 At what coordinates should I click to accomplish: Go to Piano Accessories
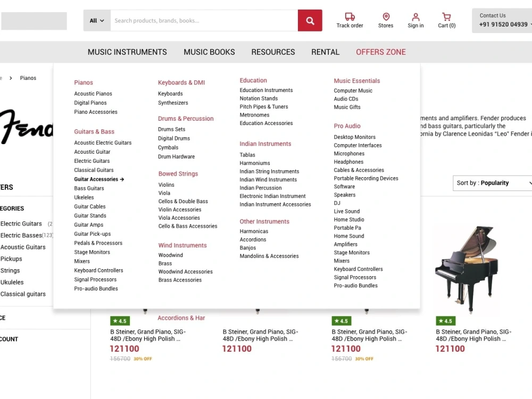tap(96, 112)
